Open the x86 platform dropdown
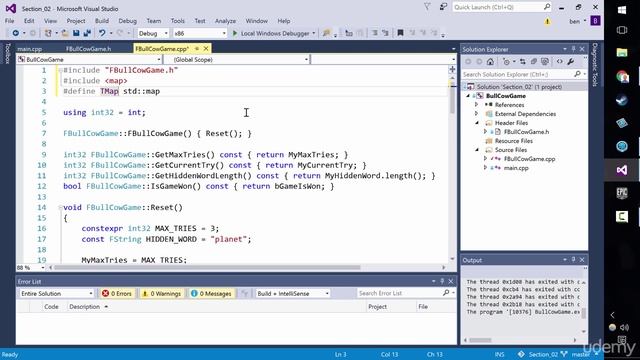640x360 pixels. [200, 33]
